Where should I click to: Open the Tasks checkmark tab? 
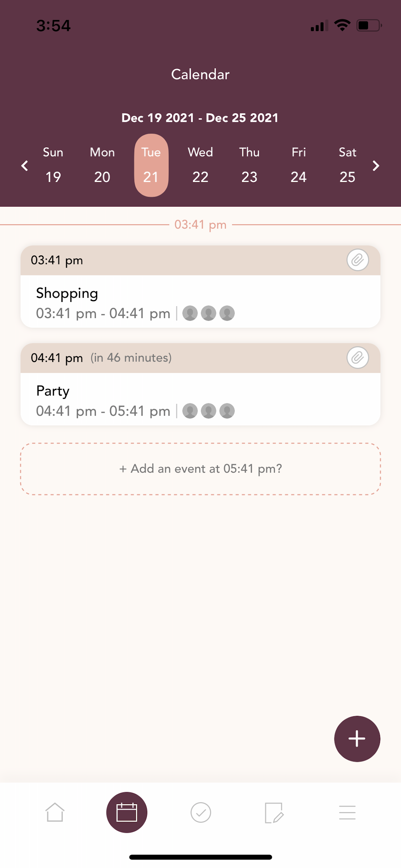click(x=201, y=812)
